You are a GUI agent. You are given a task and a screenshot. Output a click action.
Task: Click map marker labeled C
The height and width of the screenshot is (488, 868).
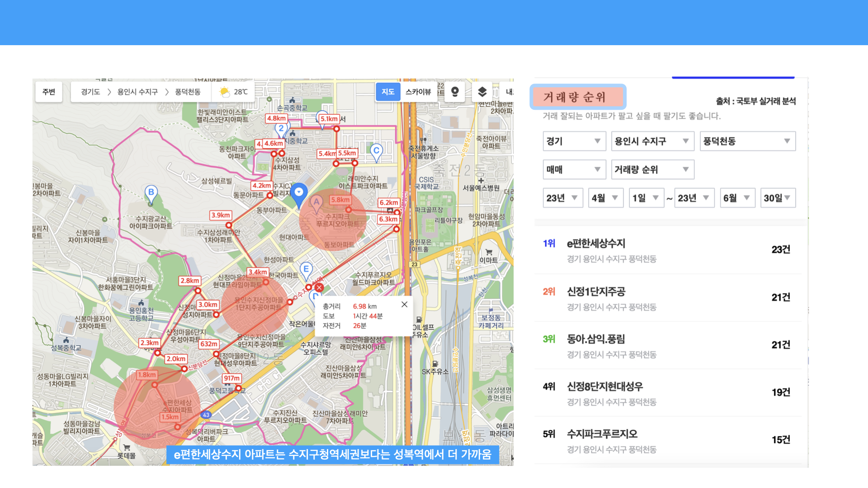click(376, 151)
